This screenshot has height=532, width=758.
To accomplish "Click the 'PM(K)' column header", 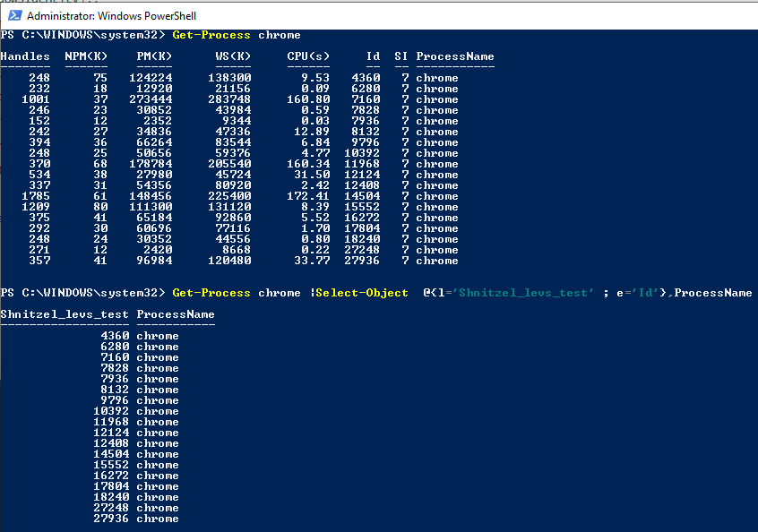I will (154, 56).
